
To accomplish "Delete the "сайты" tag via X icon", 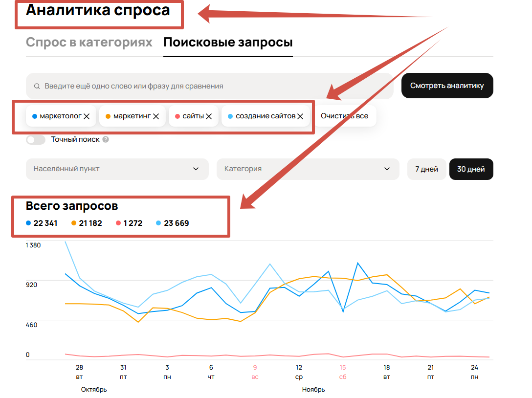I will coord(209,116).
